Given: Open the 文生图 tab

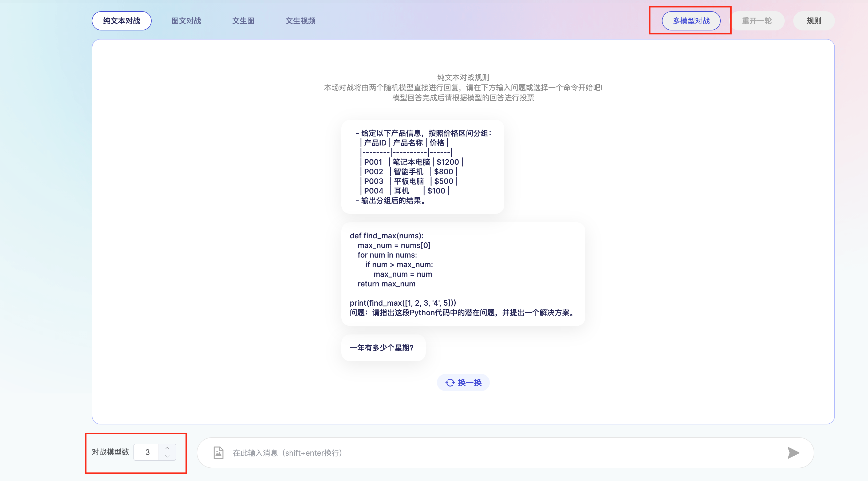Looking at the screenshot, I should (x=243, y=21).
